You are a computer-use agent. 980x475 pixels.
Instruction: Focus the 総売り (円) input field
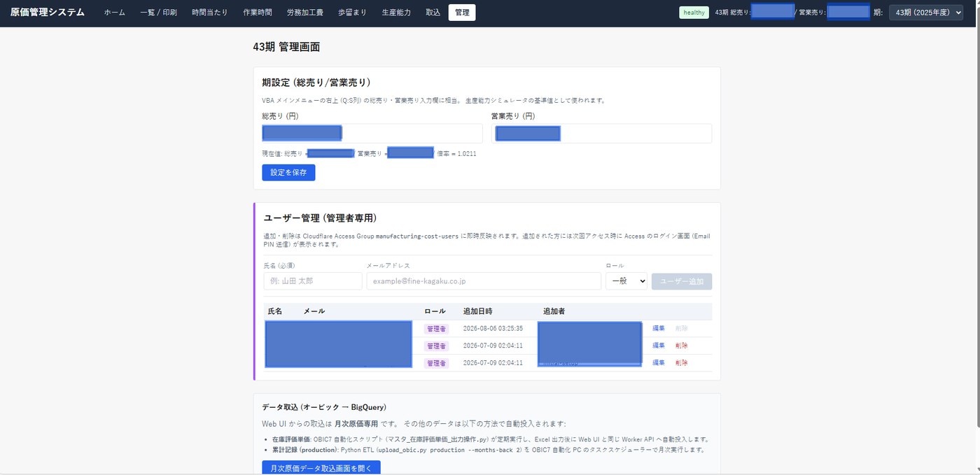pos(372,134)
